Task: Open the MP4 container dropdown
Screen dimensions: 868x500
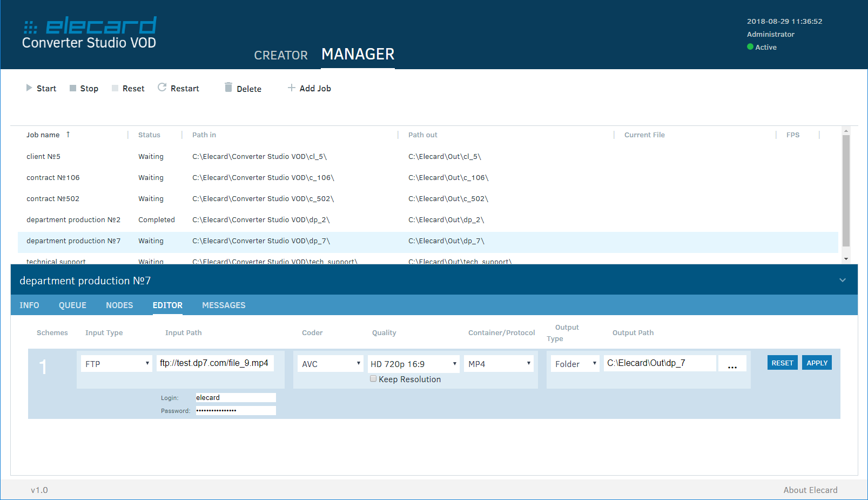Action: (x=499, y=364)
